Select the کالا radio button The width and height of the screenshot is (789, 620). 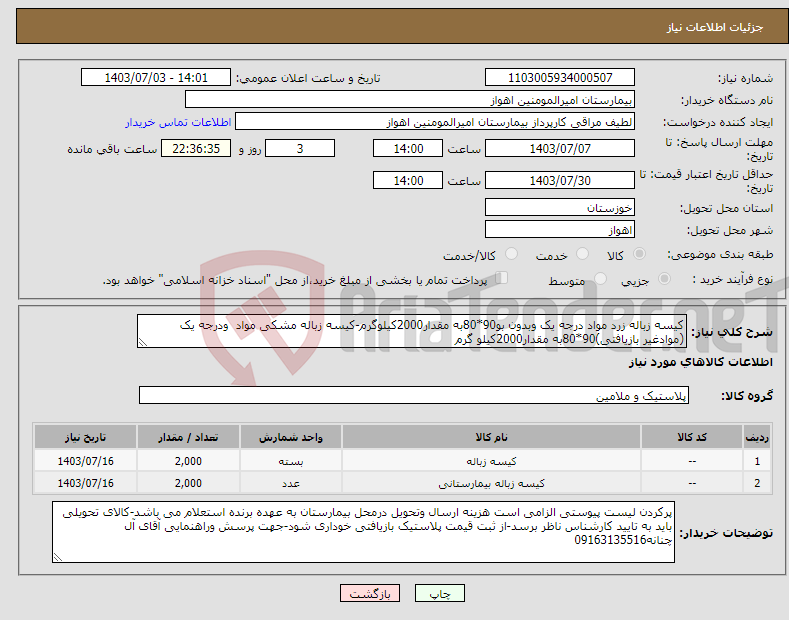point(640,254)
